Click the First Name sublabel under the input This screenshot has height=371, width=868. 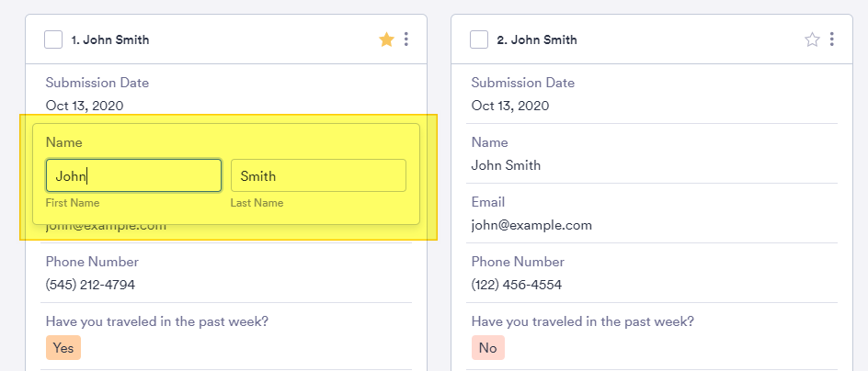[x=73, y=203]
